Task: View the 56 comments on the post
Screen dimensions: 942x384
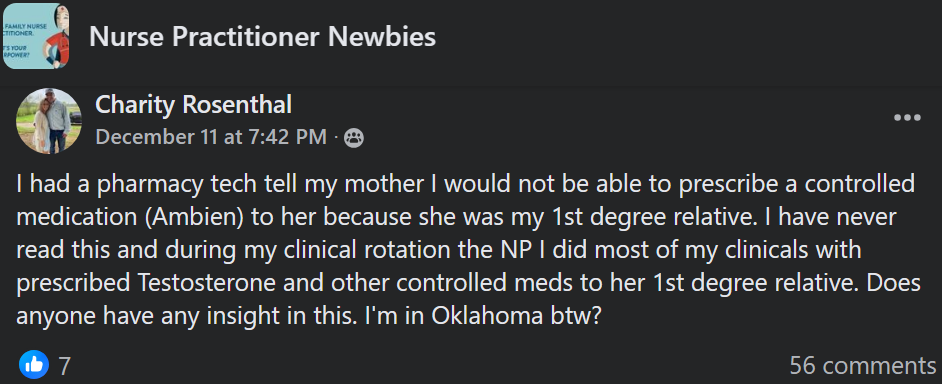Action: [x=862, y=365]
